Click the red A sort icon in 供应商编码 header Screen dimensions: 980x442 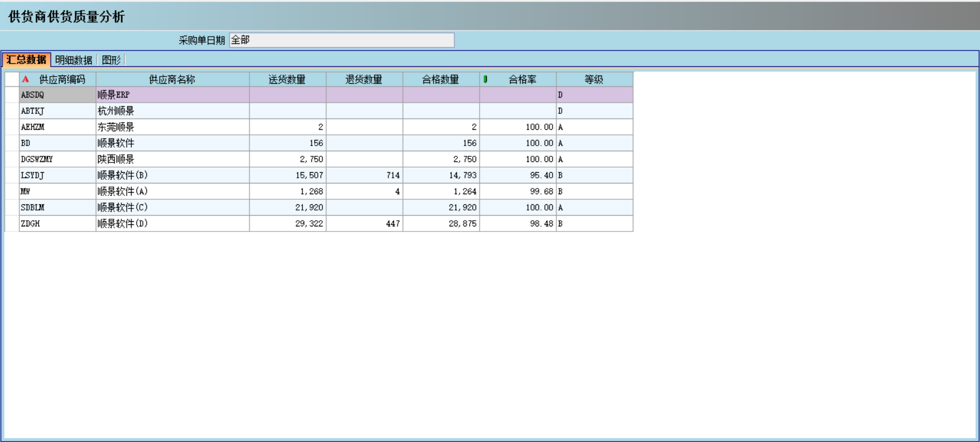tap(26, 79)
